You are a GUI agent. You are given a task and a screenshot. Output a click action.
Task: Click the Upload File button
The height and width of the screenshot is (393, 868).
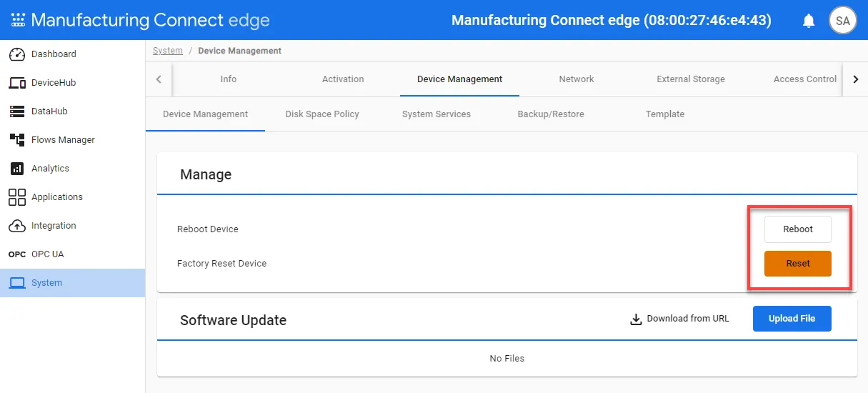point(792,319)
